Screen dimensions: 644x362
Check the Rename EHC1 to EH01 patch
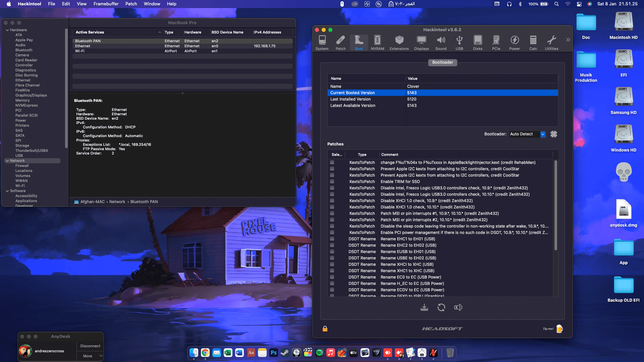coord(332,239)
